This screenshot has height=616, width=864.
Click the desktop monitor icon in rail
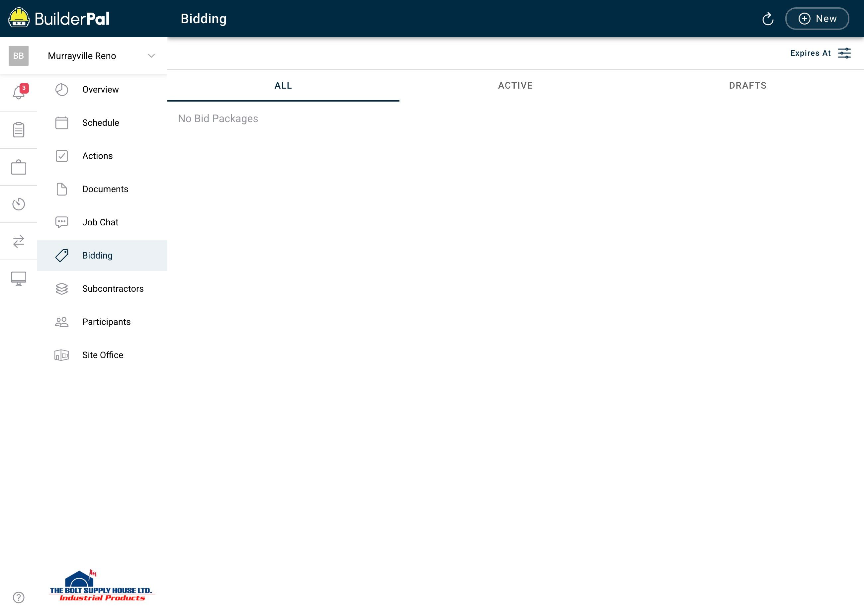[x=19, y=278]
